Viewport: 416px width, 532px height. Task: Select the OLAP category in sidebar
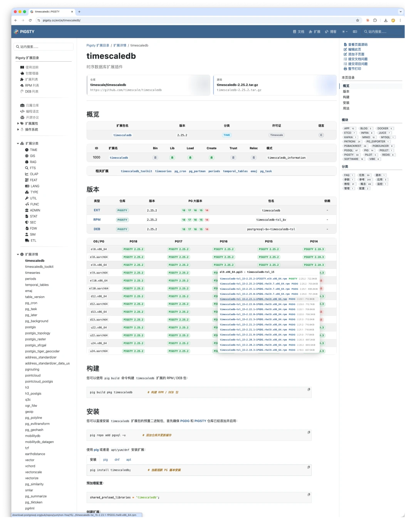(34, 174)
